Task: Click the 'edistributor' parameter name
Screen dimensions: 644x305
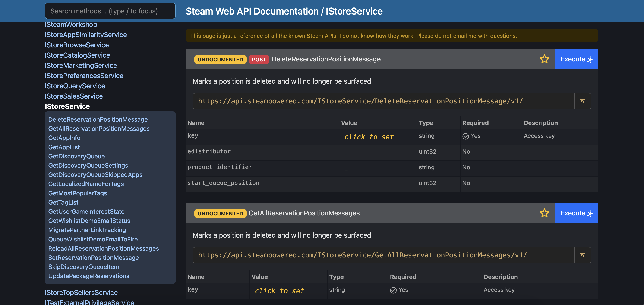Action: point(209,151)
